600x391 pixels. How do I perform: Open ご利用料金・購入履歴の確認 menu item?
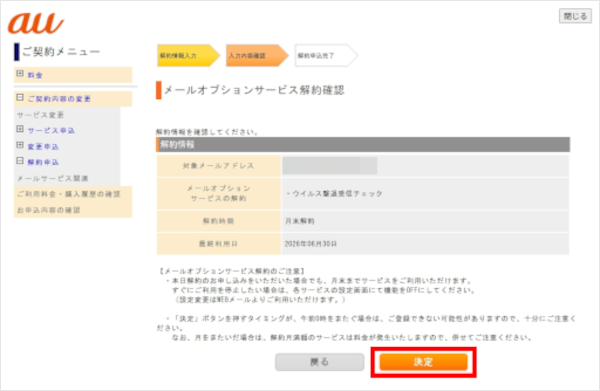[68, 194]
